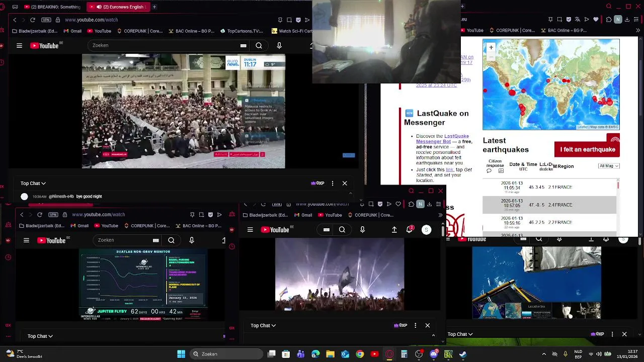The height and width of the screenshot is (362, 644).
Task: Open Gmail bookmark in Euronews window
Action: click(x=72, y=31)
